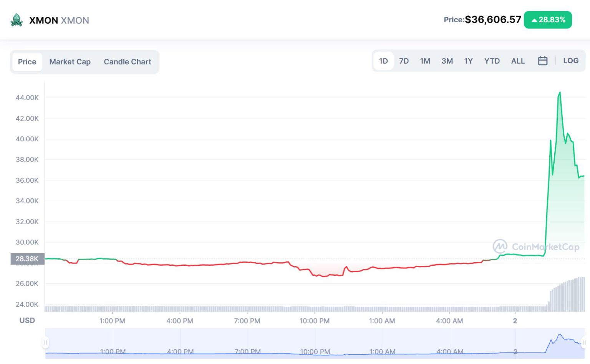
Task: Click the XMON token logo icon
Action: tap(17, 20)
